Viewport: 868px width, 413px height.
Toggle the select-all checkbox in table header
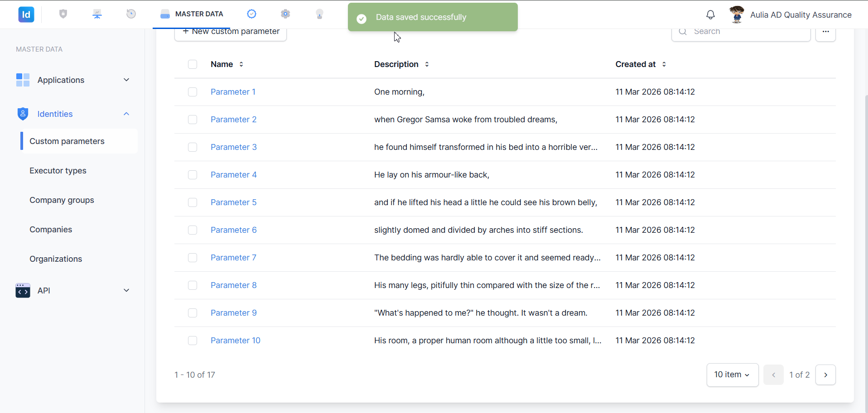pyautogui.click(x=193, y=64)
